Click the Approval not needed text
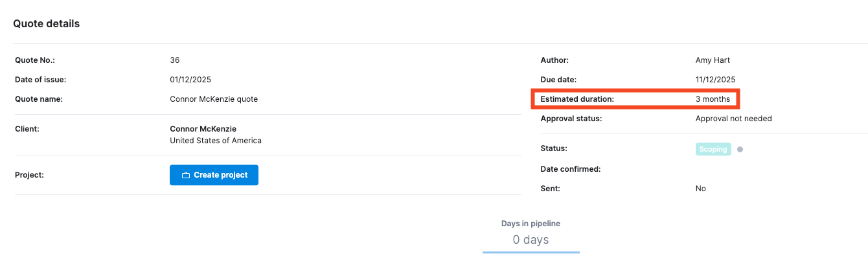Image resolution: width=868 pixels, height=269 pixels. [734, 119]
